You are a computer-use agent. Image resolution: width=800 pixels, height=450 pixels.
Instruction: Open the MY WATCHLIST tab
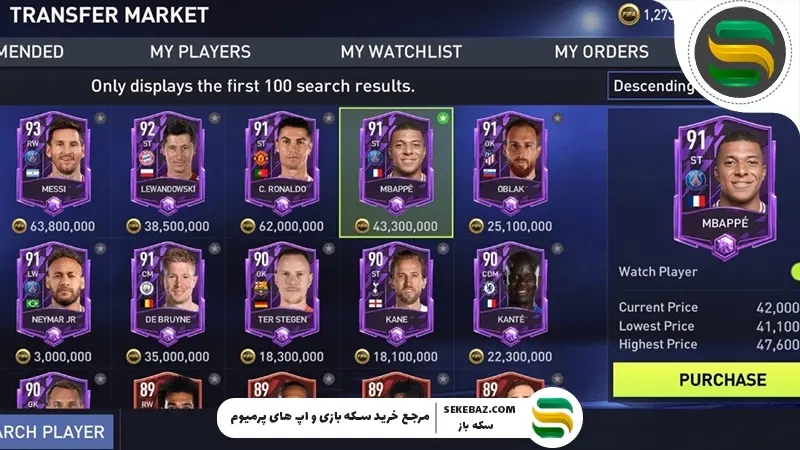point(401,52)
